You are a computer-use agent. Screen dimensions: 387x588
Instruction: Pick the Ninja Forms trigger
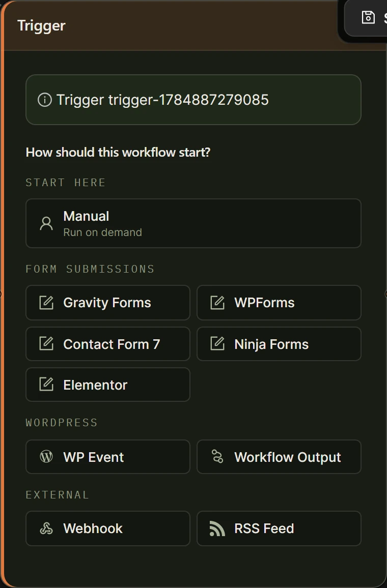279,344
